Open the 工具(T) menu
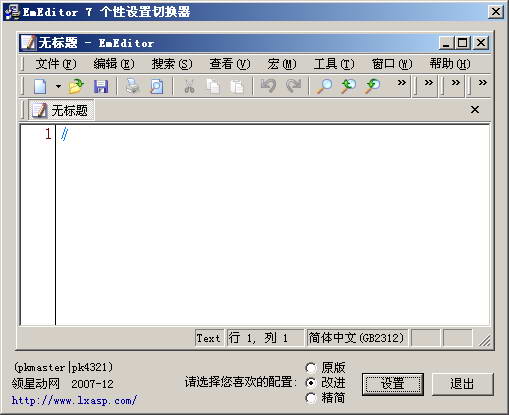The width and height of the screenshot is (509, 415). (x=334, y=64)
